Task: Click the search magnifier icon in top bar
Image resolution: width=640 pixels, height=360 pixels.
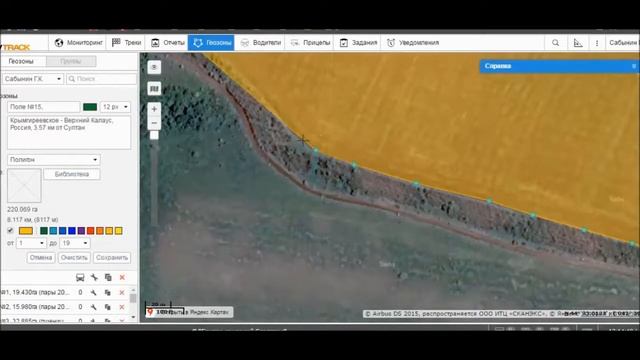Action: click(556, 42)
